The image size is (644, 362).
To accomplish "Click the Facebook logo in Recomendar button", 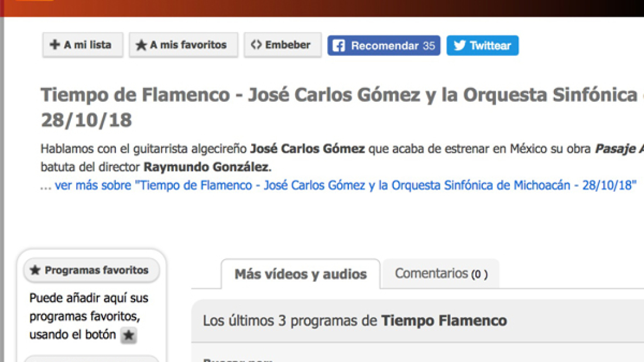I will [338, 46].
